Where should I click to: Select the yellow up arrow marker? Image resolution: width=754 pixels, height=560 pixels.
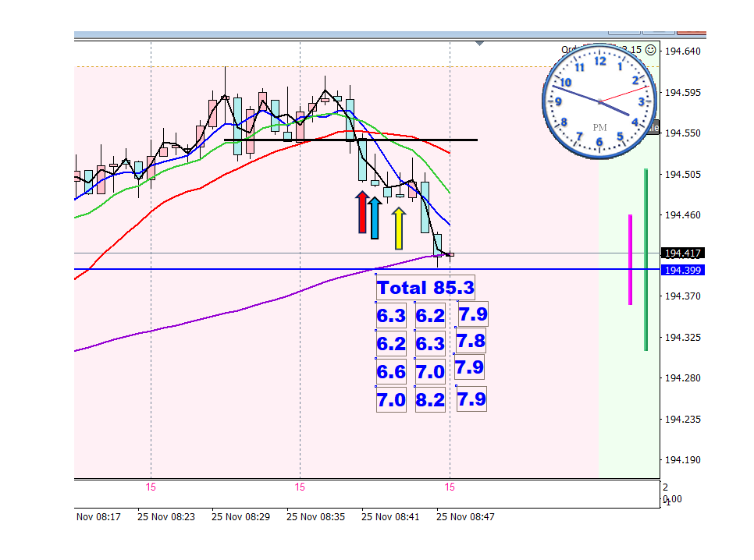click(399, 229)
